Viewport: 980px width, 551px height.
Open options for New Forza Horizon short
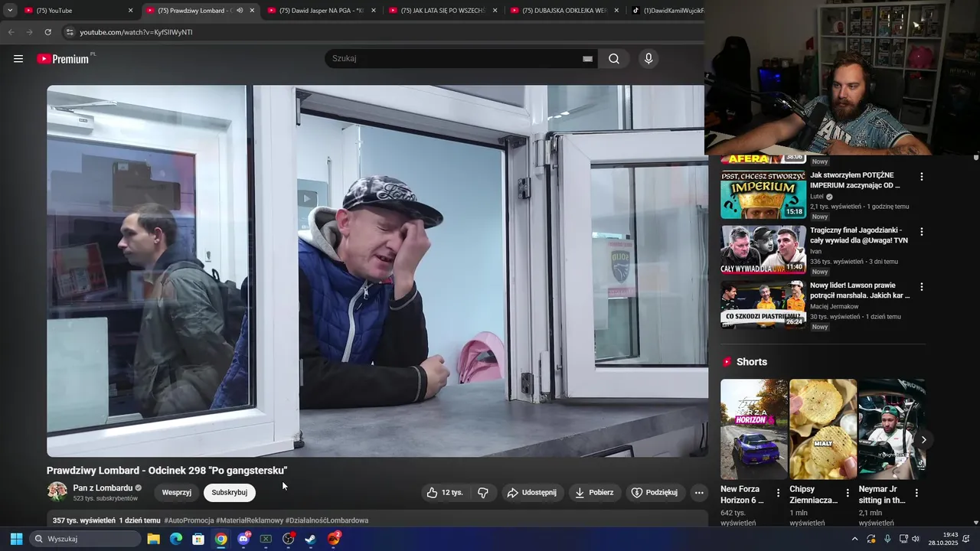tap(779, 493)
